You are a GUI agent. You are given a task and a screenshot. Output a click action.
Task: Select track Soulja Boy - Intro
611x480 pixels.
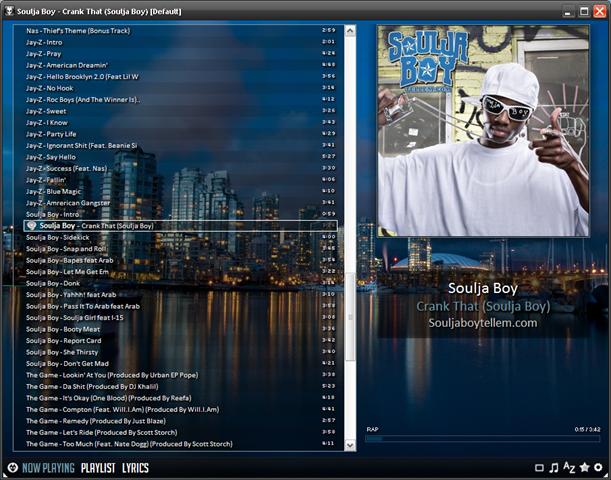tap(180, 214)
